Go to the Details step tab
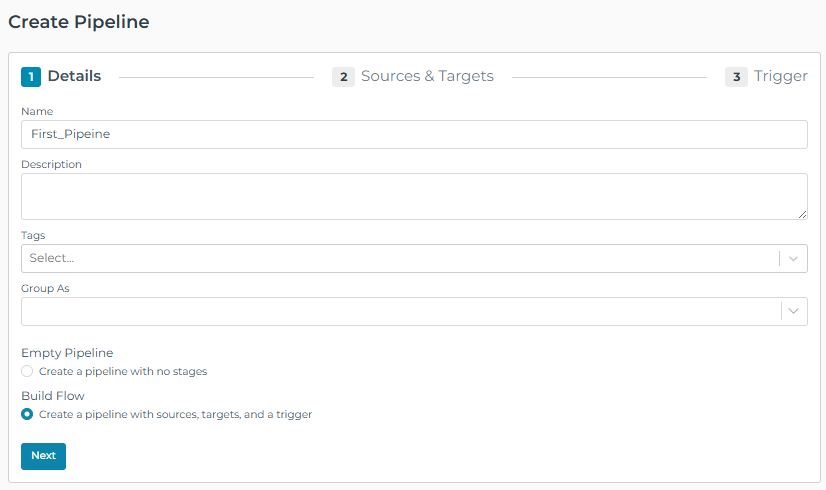Viewport: 826px width, 490px height. coord(74,76)
